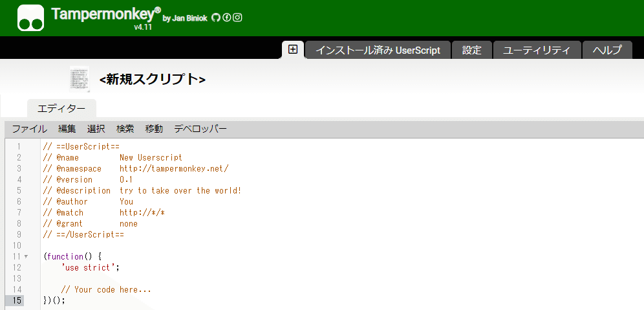
Task: Open the 設定 tab
Action: 471,50
